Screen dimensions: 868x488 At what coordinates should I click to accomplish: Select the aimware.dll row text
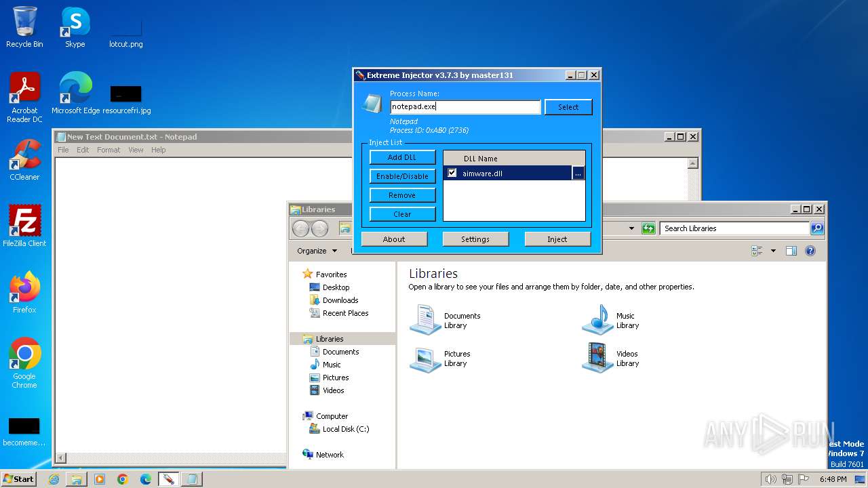[x=482, y=174]
